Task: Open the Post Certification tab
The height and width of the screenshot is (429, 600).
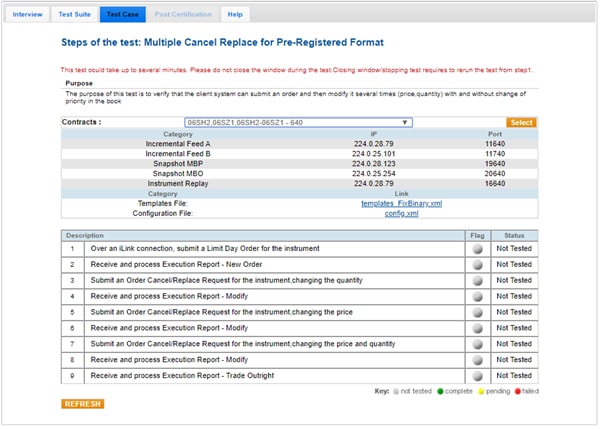Action: [184, 15]
